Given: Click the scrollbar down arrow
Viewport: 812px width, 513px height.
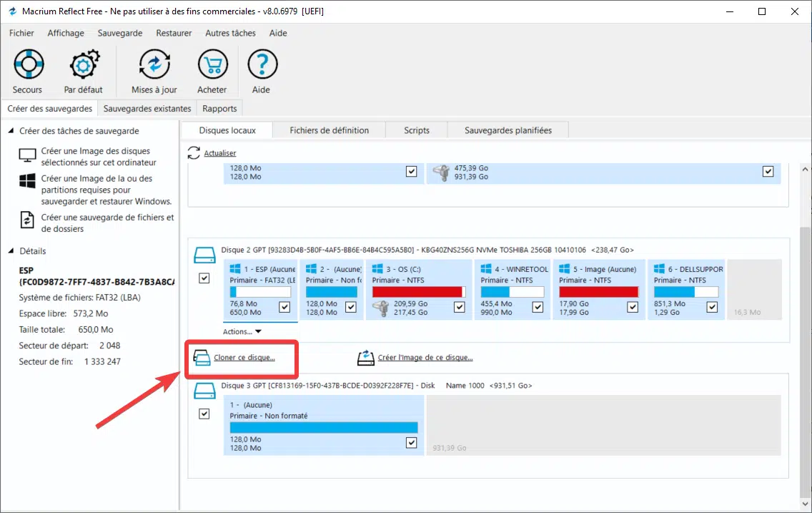Looking at the screenshot, I should coord(805,504).
